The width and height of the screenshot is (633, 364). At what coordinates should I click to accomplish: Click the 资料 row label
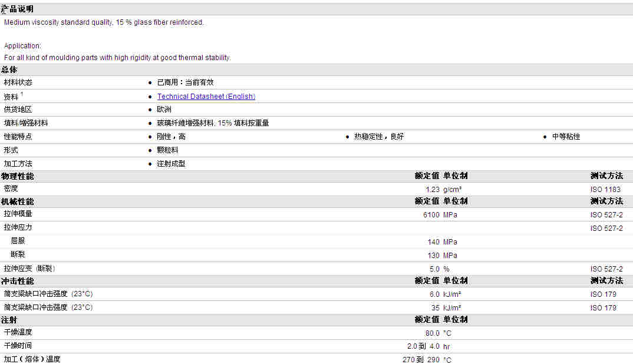point(11,97)
